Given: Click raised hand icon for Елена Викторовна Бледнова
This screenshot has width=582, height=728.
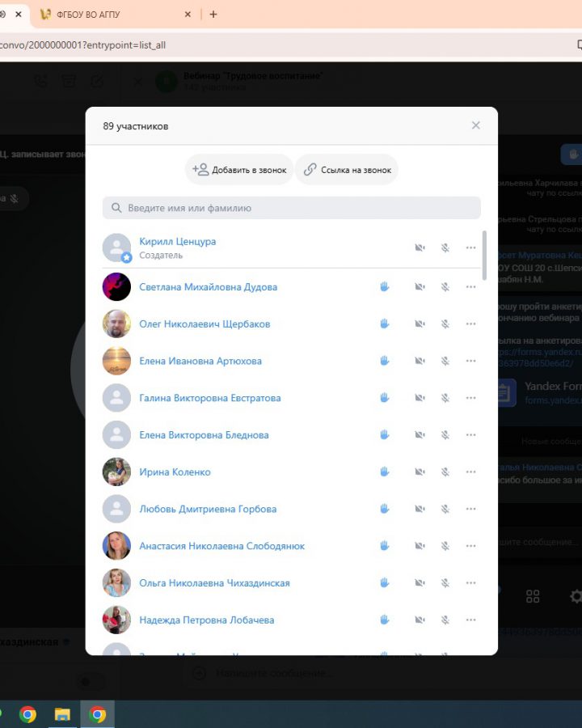Looking at the screenshot, I should (x=385, y=434).
